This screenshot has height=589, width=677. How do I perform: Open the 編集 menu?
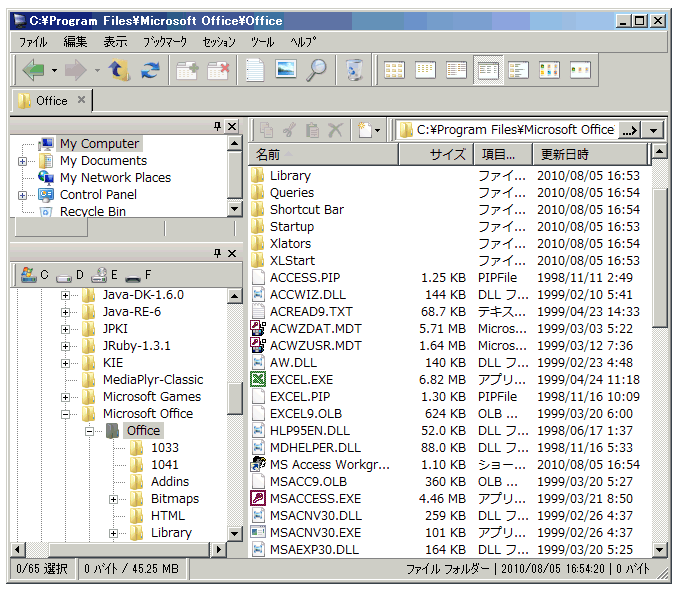click(x=75, y=41)
